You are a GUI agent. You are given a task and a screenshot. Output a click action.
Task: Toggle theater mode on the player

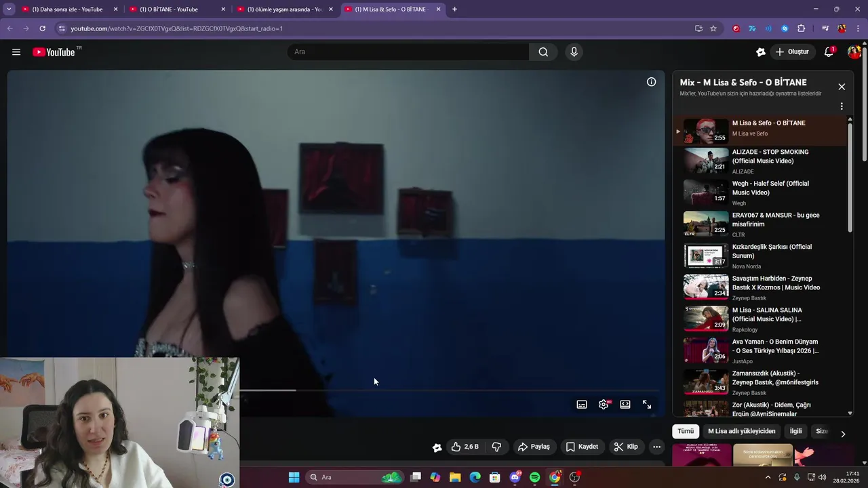pyautogui.click(x=625, y=405)
